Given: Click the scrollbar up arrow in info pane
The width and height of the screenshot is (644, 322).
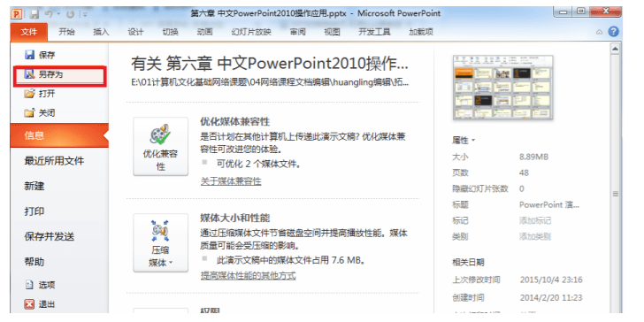Looking at the screenshot, I should point(615,50).
